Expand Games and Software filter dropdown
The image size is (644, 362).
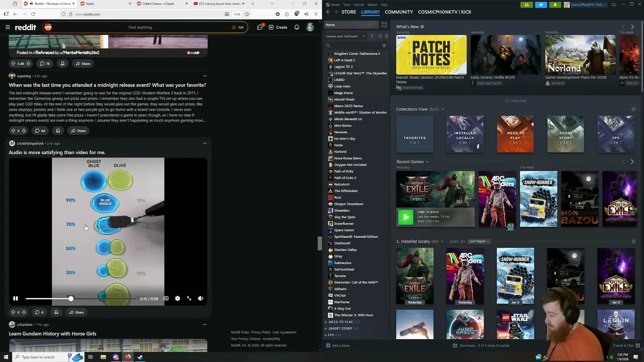pyautogui.click(x=346, y=36)
